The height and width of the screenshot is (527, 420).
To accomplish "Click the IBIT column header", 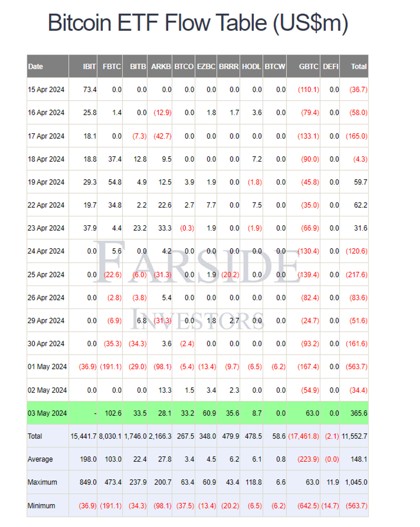I will (83, 66).
